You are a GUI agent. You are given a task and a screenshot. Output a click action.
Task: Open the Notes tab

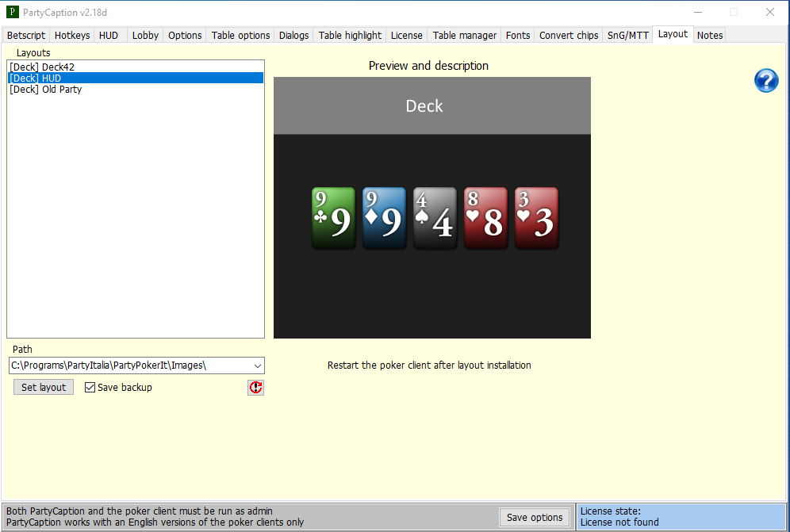(x=710, y=35)
